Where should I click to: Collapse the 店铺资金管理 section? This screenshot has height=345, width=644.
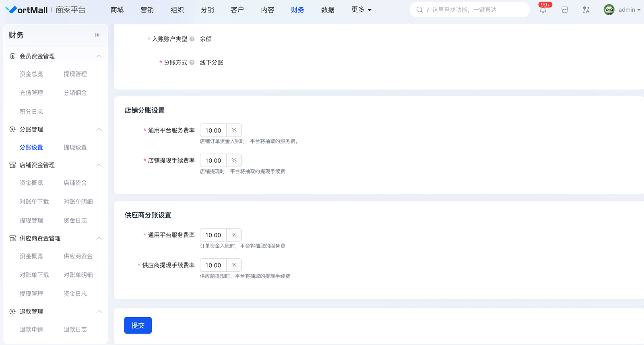point(99,165)
